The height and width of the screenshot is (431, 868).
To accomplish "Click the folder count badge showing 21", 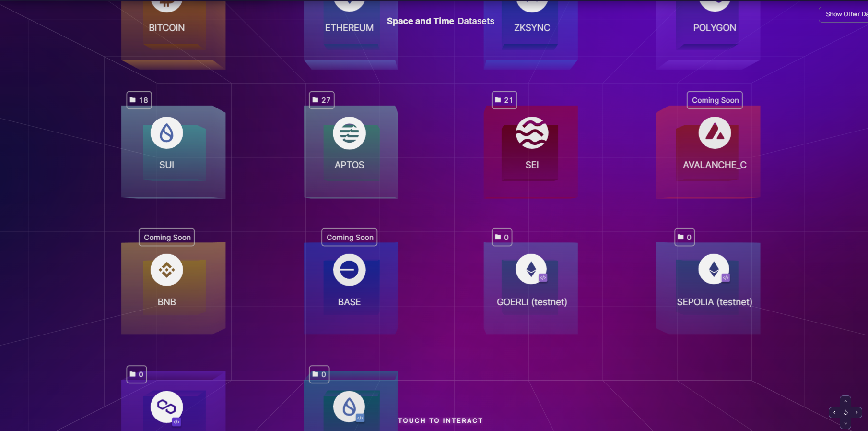I will click(504, 100).
